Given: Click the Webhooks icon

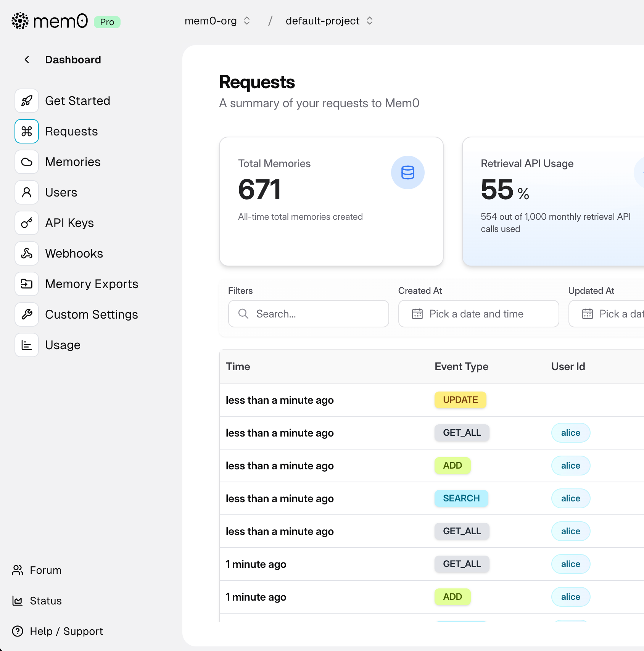Looking at the screenshot, I should [x=27, y=253].
